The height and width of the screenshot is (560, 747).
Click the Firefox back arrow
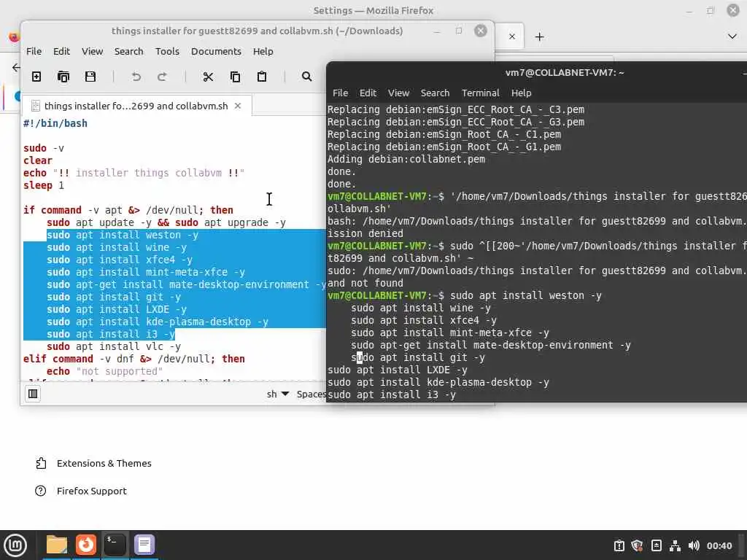click(16, 68)
